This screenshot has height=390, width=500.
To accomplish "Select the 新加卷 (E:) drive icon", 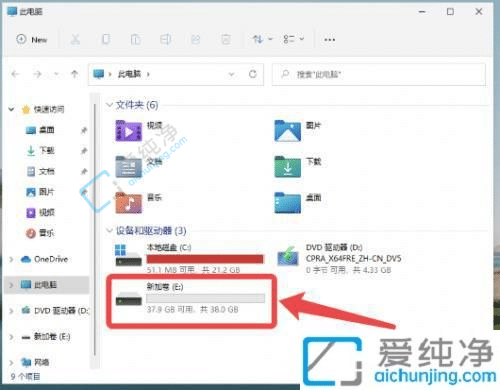I will pos(129,298).
